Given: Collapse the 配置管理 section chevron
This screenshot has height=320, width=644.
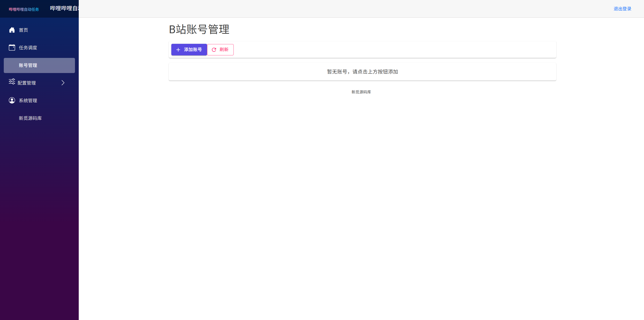Looking at the screenshot, I should click(x=63, y=82).
